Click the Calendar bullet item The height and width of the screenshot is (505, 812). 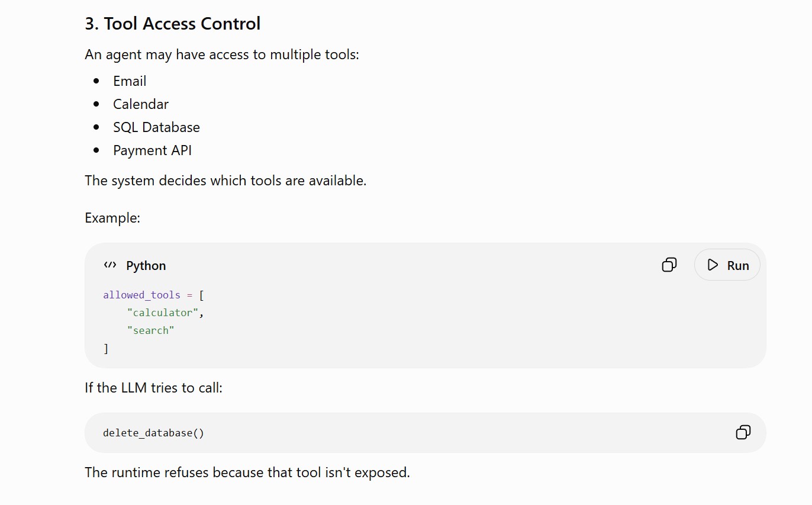pos(141,104)
